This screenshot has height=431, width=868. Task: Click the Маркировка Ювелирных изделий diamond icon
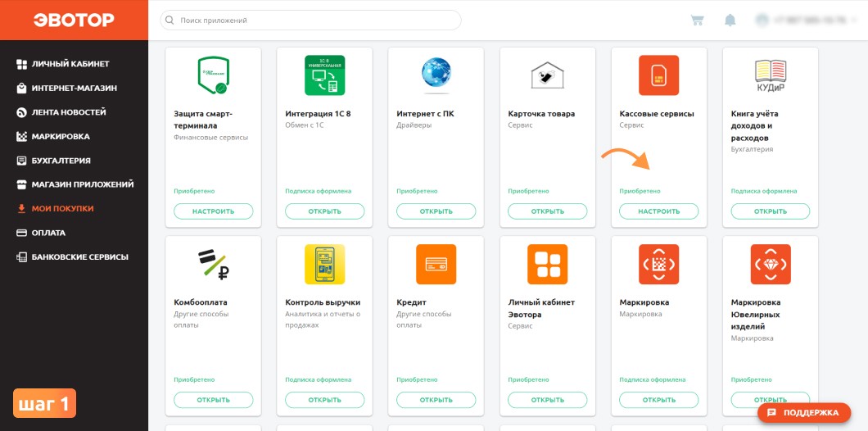[771, 264]
